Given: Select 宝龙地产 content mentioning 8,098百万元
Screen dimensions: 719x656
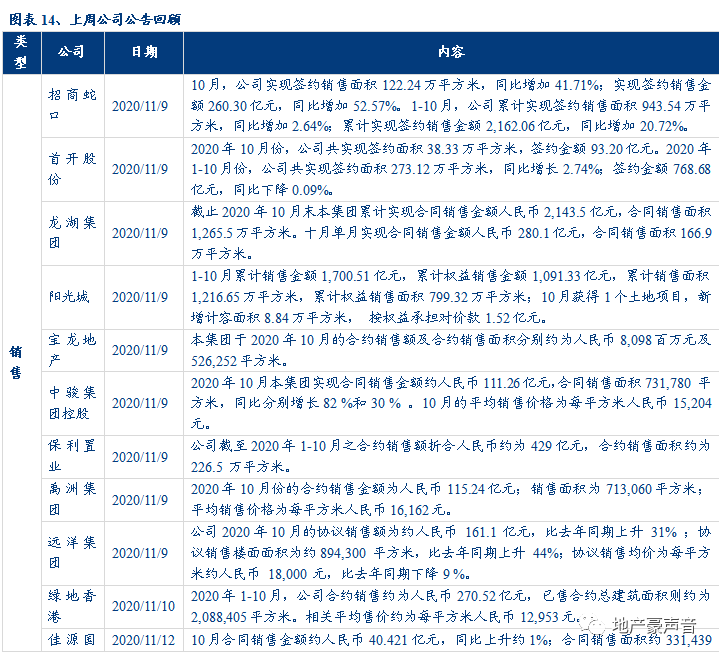Looking at the screenshot, I should 451,350.
